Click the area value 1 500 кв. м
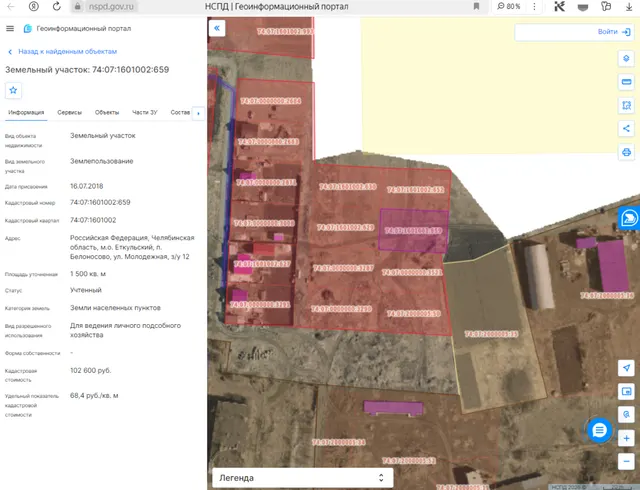The width and height of the screenshot is (640, 490). [88, 274]
